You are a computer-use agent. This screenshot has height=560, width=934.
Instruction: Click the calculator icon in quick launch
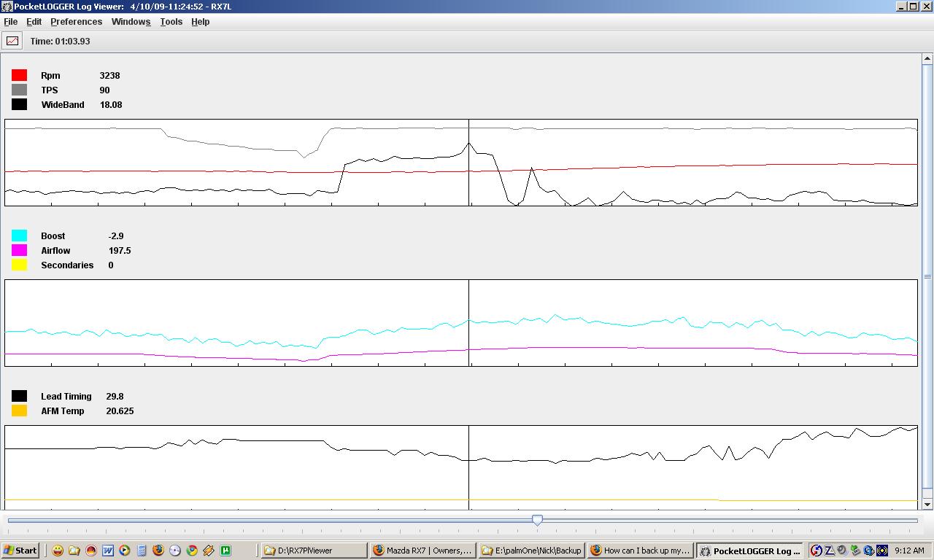[x=142, y=551]
